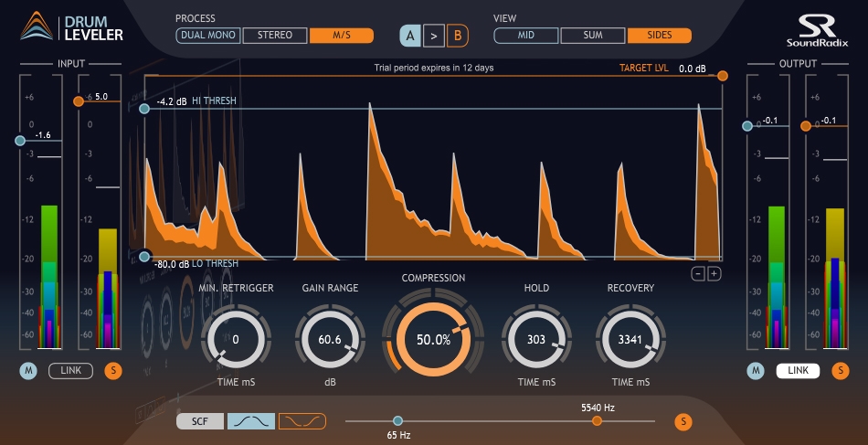Select preset slot A
The image size is (868, 445).
(x=411, y=37)
